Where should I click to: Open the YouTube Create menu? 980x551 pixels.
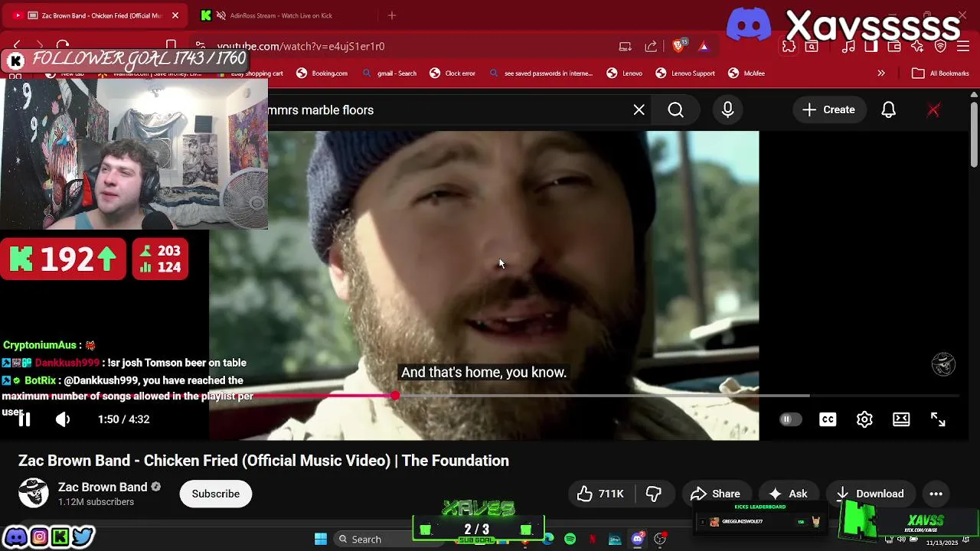pos(828,110)
